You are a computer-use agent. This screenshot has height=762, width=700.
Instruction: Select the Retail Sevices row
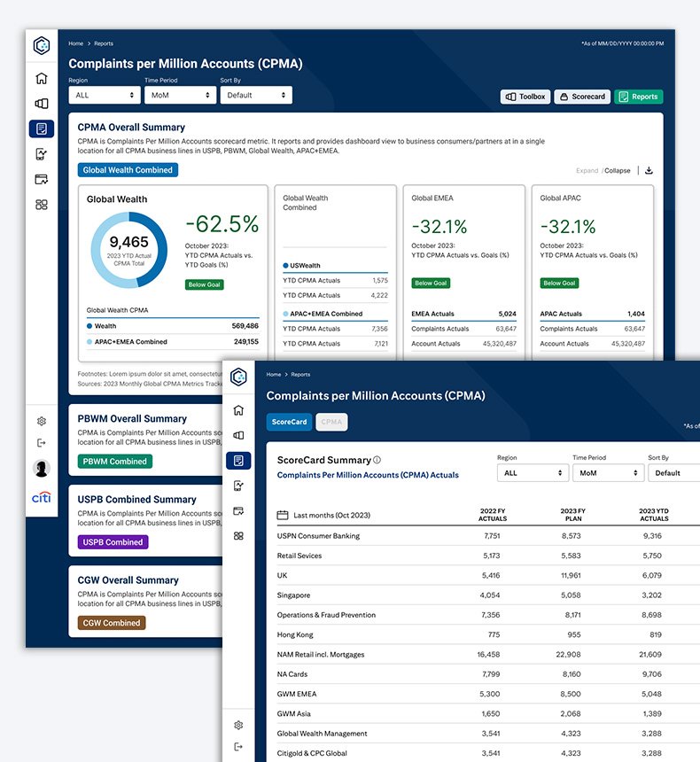(x=488, y=556)
